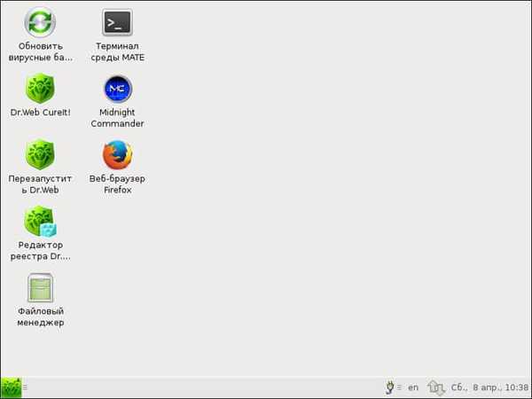Select the label "Веб-браузер Firefox"
The width and height of the screenshot is (532, 399).
117,184
